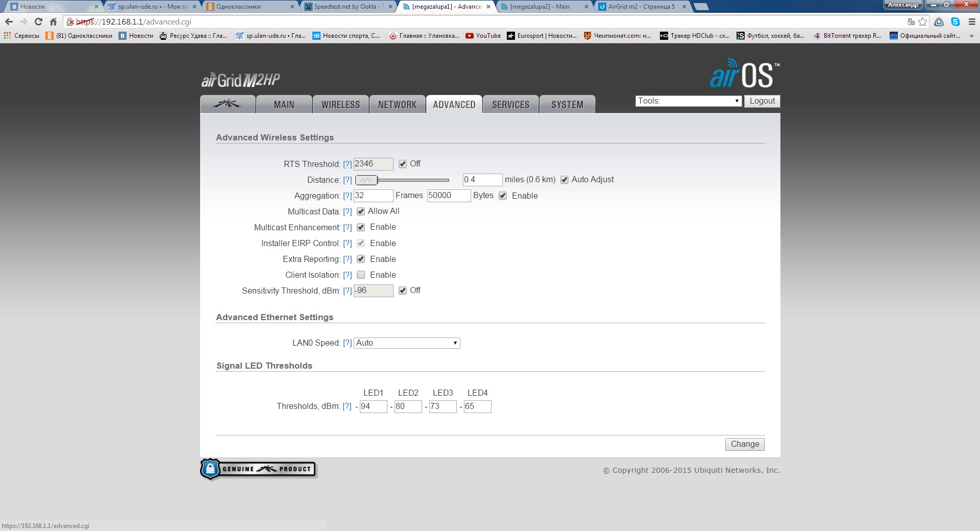980x531 pixels.
Task: Click the Genuine Product badge
Action: (258, 469)
